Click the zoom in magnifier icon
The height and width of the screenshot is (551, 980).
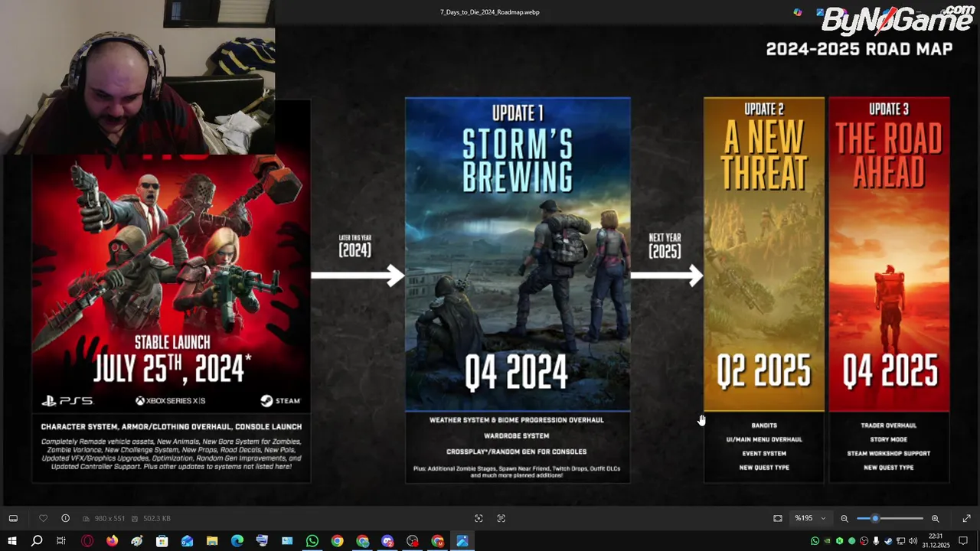pos(935,518)
